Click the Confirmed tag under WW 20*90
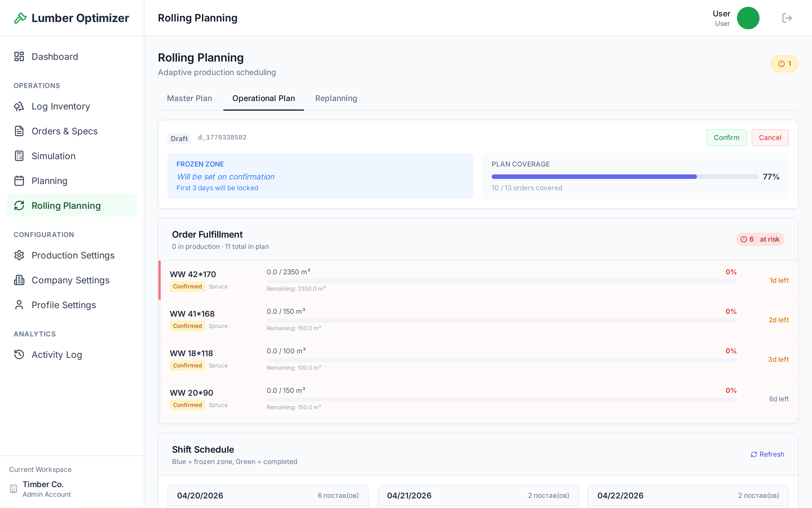This screenshot has width=812, height=508. coord(187,405)
